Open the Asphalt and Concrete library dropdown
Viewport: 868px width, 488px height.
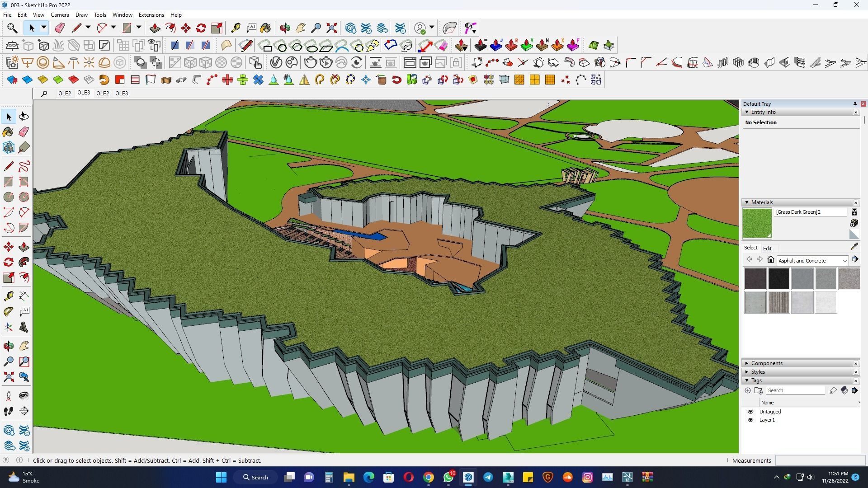pos(844,261)
